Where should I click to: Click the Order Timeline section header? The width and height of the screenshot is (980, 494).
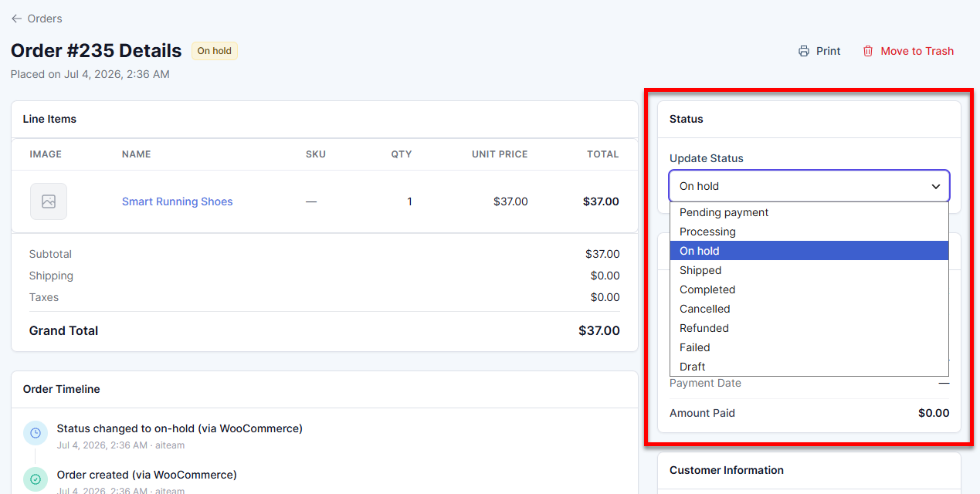click(x=62, y=389)
